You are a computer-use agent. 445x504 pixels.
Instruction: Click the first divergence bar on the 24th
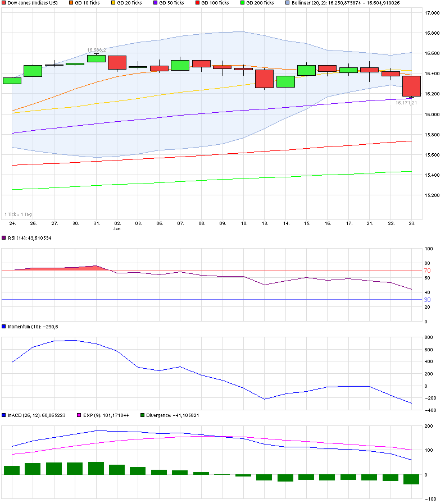click(x=12, y=470)
